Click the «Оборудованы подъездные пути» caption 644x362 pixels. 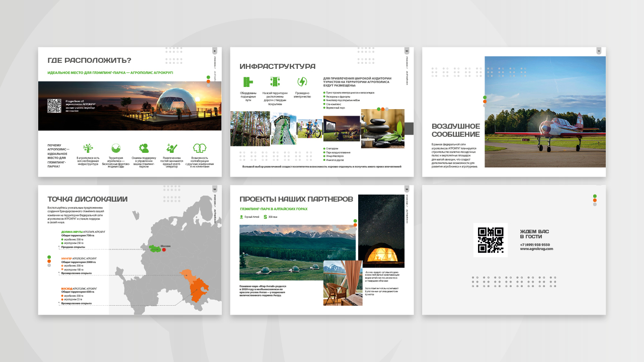click(248, 97)
